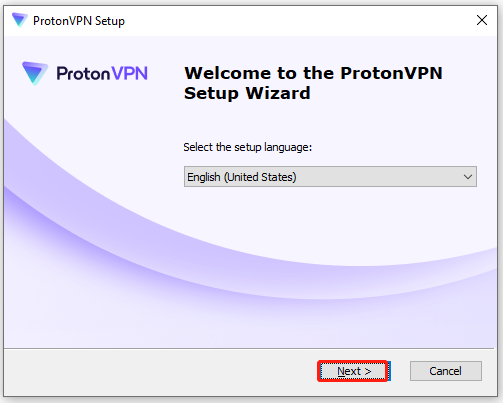503x403 pixels.
Task: Click the "Welcome to the ProtonVPN" heading line
Action: (x=313, y=73)
